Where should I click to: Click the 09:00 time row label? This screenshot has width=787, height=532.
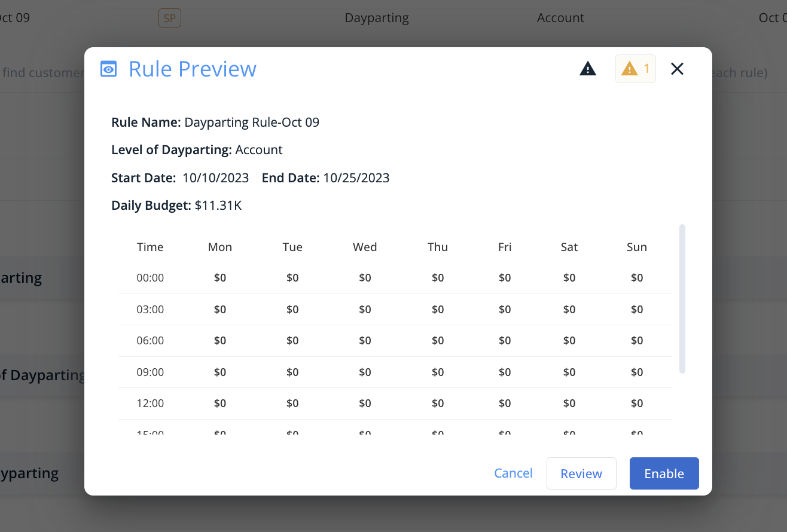150,372
